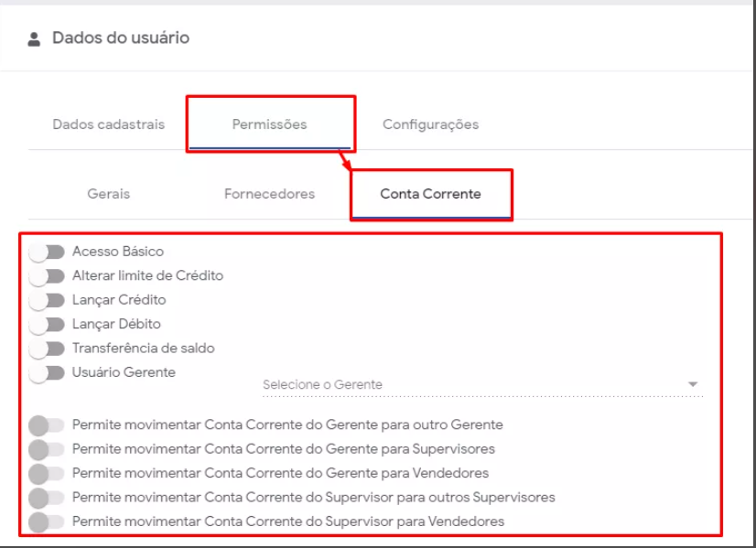The height and width of the screenshot is (548, 756).
Task: Click the dropdown arrow for Gerente selection
Action: tap(693, 384)
